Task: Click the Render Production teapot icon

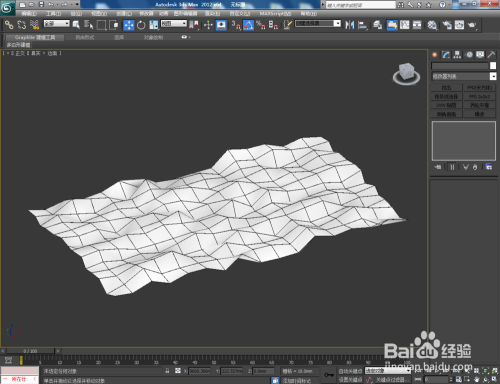Action: tap(472, 25)
